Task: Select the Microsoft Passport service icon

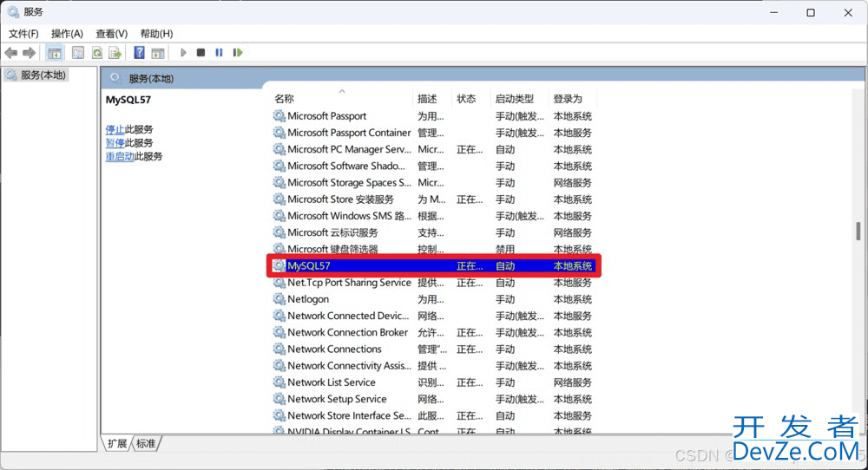Action: [x=279, y=116]
